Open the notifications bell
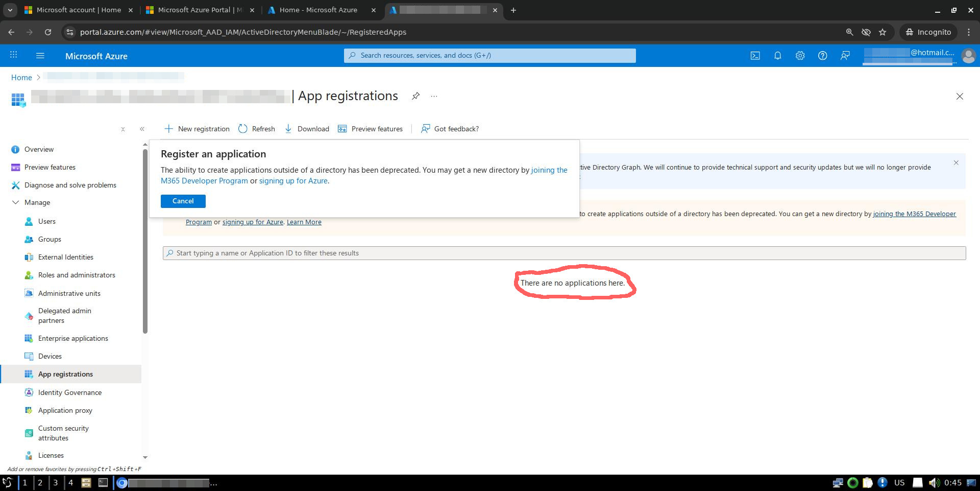 777,56
